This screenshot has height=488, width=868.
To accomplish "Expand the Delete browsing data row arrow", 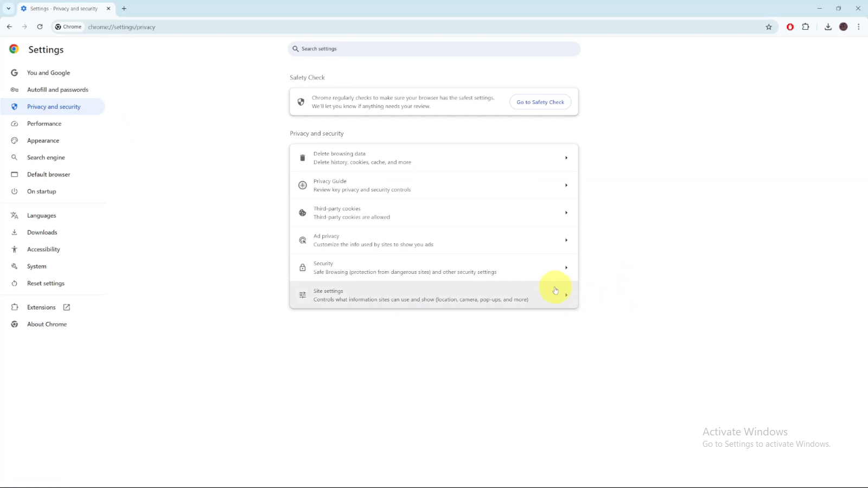I will point(566,158).
